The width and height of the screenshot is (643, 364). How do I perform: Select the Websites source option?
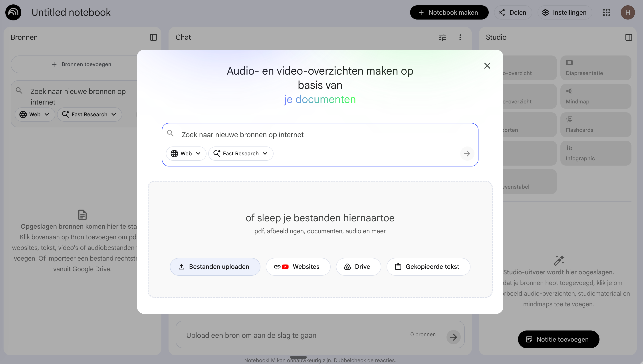298,267
